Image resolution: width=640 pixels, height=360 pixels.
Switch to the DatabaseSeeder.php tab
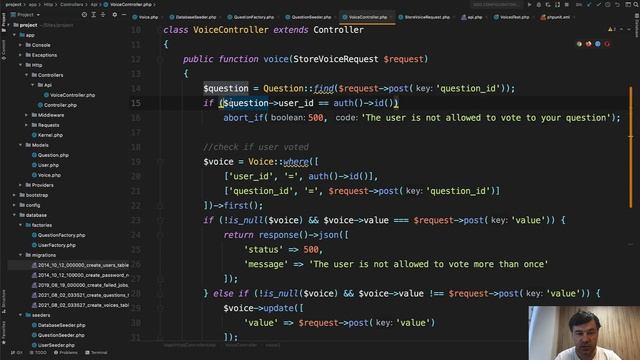pos(193,17)
